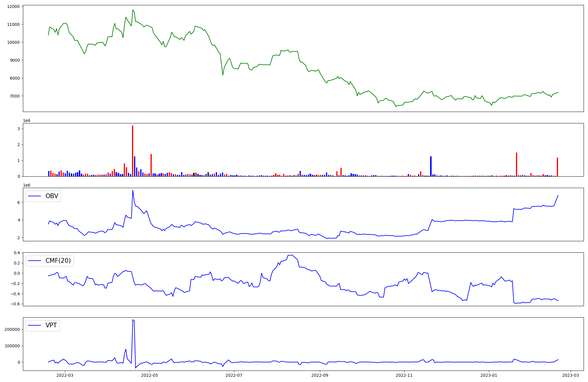
Task: Click the green price line's highest peak
Action: pos(133,10)
